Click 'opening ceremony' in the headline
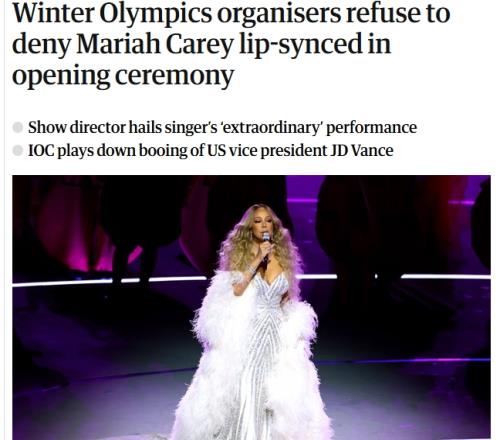The image size is (500, 440). [x=123, y=75]
